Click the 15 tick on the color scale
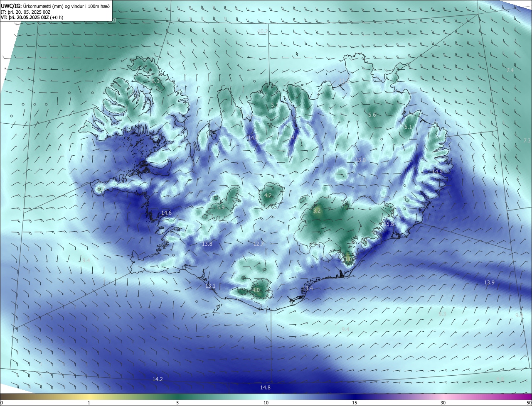 (355, 403)
